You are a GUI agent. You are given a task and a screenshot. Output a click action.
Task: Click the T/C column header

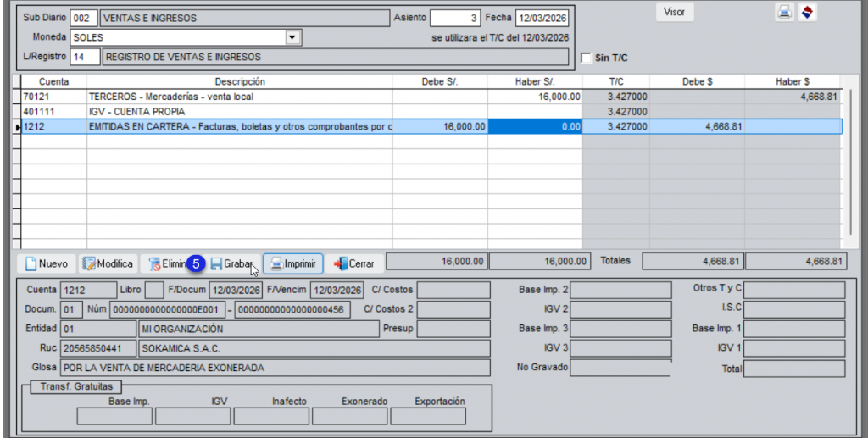616,82
